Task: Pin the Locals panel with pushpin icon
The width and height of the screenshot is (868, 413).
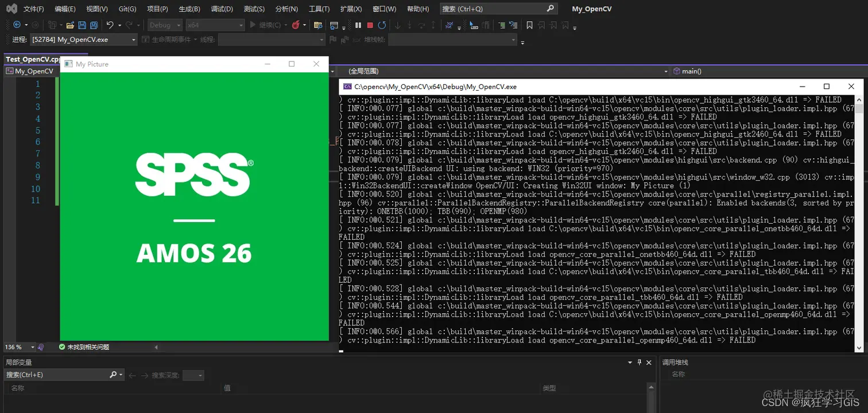Action: click(640, 363)
